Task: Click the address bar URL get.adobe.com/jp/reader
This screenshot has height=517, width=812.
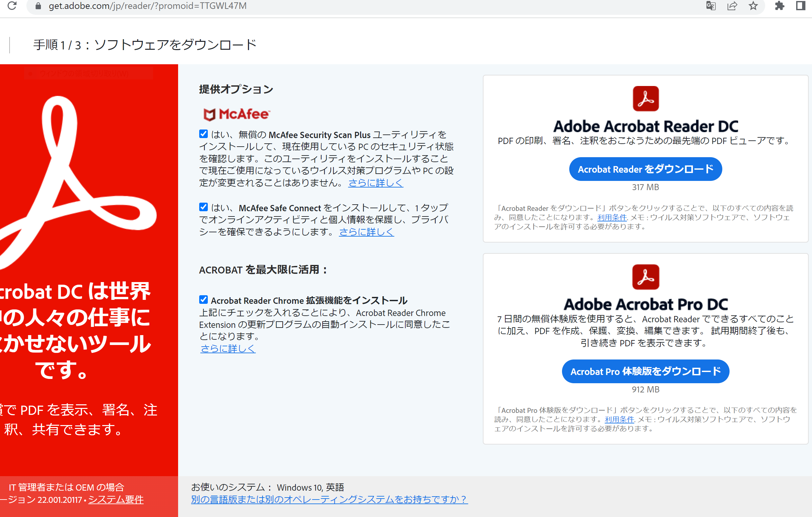Action: click(148, 6)
